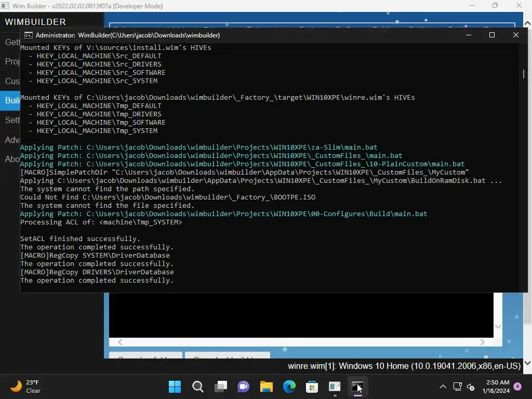Click the log panel down chevron
This screenshot has height=399, width=532.
click(498, 326)
